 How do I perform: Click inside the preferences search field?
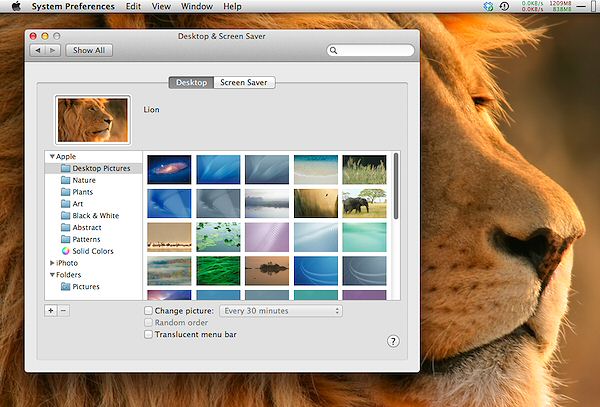click(370, 50)
